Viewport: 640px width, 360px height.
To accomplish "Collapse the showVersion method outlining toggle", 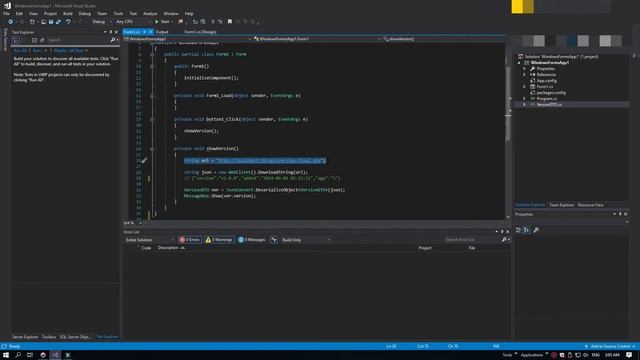I will click(x=152, y=149).
